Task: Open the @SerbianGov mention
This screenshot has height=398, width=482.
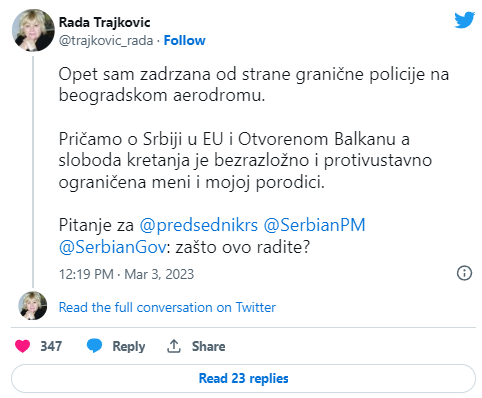Action: pyautogui.click(x=112, y=247)
